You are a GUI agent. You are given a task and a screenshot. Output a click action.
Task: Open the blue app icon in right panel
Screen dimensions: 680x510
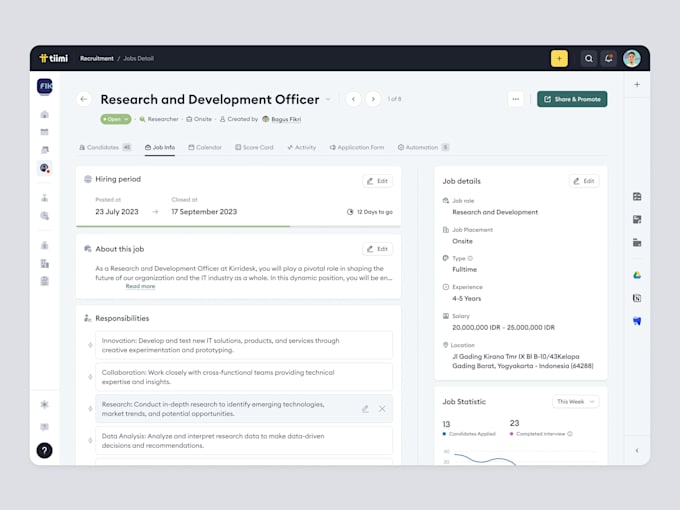[637, 321]
